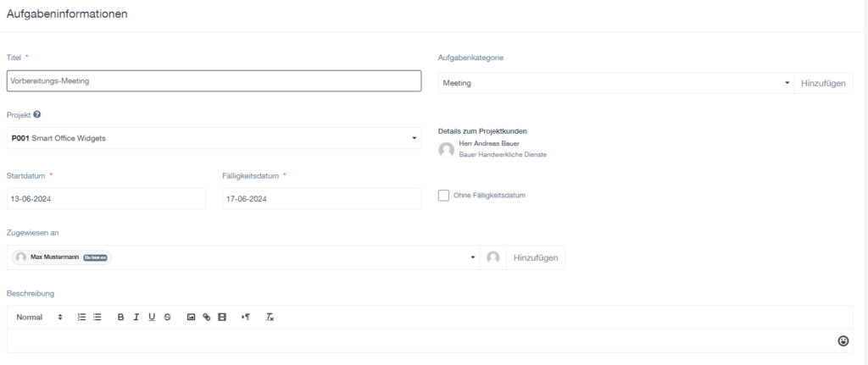Screen dimensions: 868x365
Task: Enable the Ohne Fälligkeitsdatum checkbox
Action: point(444,196)
